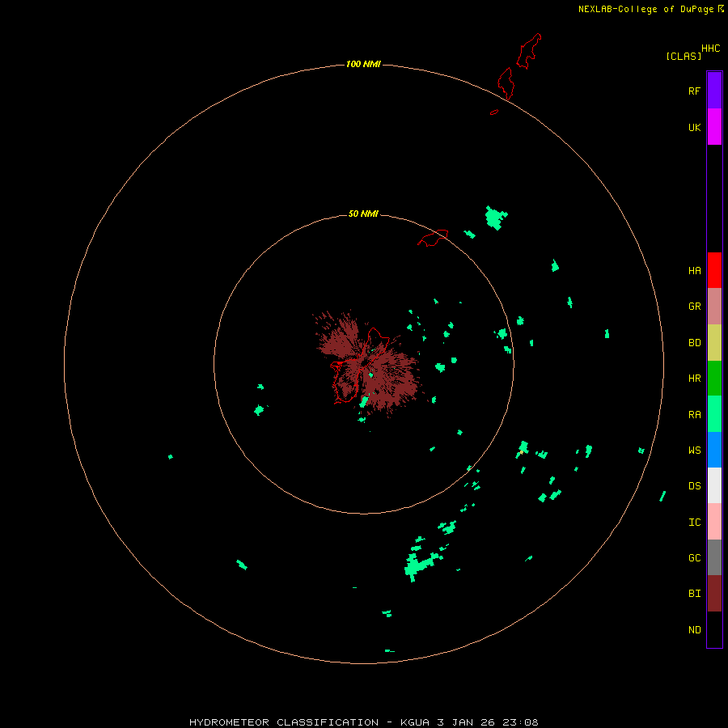The image size is (728, 728).
Task: Click the UK legend label
Action: tap(694, 127)
